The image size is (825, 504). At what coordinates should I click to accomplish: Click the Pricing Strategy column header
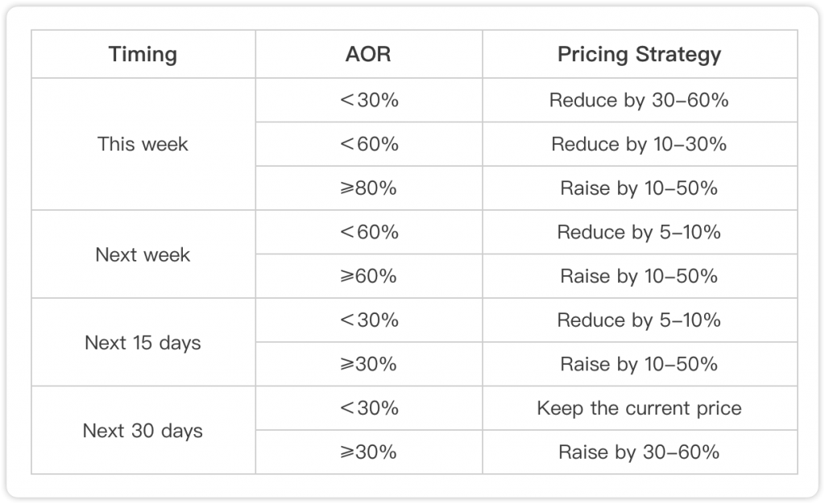[640, 54]
